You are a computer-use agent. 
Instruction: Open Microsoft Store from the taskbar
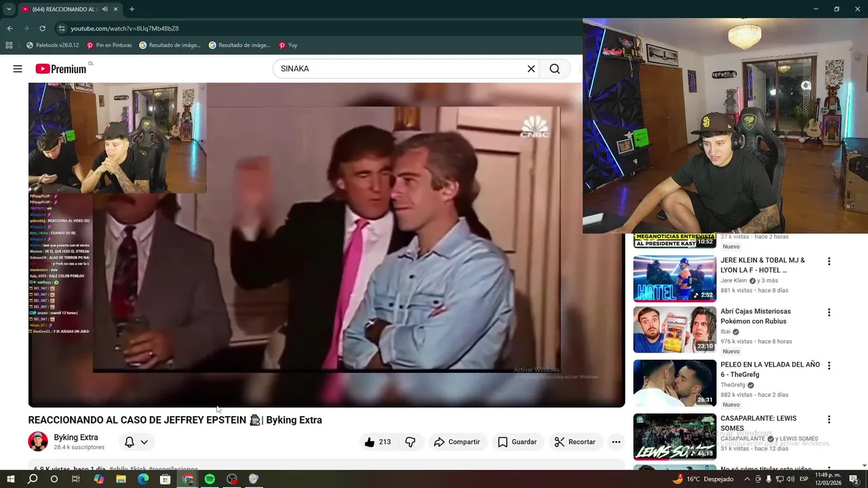[x=165, y=479]
